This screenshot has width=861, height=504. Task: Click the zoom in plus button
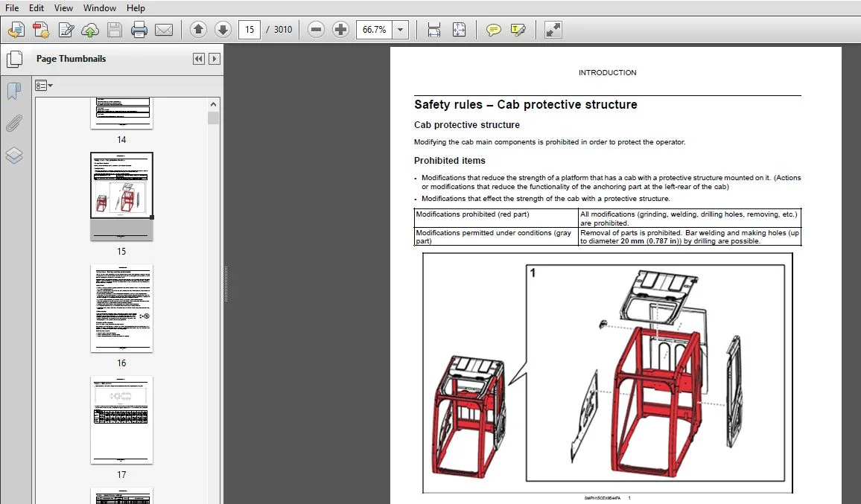pos(340,30)
